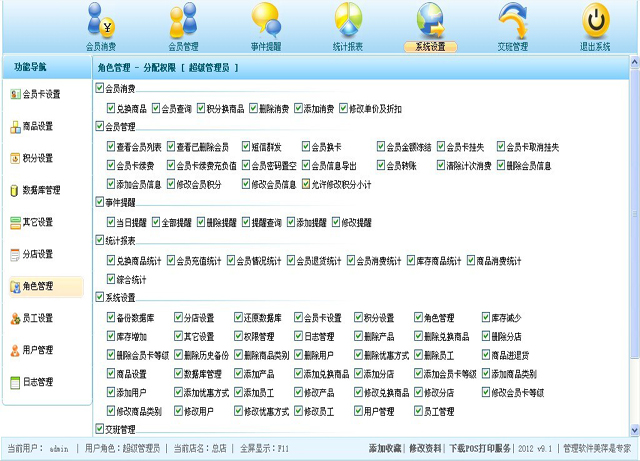Toggle the 会员管理 group checkbox
This screenshot has width=640, height=461.
click(100, 127)
